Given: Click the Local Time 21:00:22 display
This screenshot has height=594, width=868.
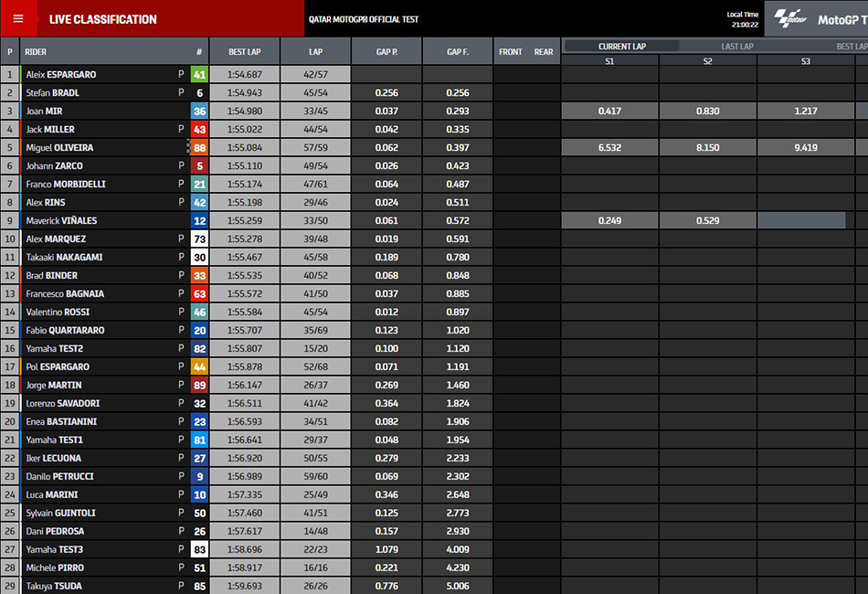Looking at the screenshot, I should click(x=743, y=19).
